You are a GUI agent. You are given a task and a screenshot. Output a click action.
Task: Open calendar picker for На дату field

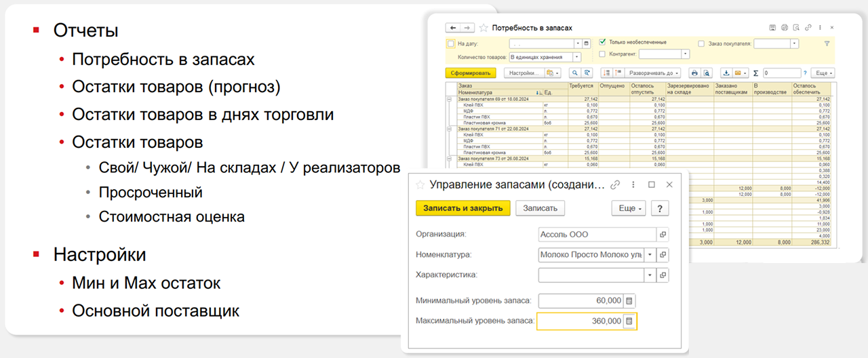click(x=587, y=43)
